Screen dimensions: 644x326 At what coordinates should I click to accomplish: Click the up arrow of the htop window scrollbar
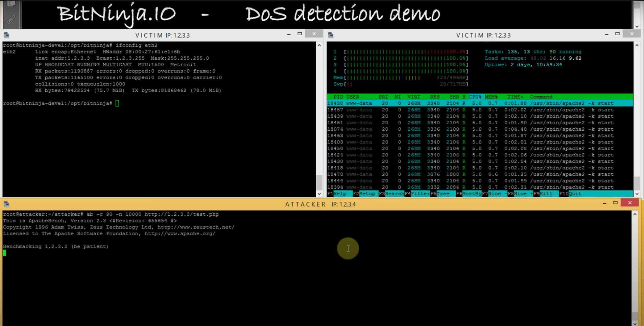coord(637,45)
